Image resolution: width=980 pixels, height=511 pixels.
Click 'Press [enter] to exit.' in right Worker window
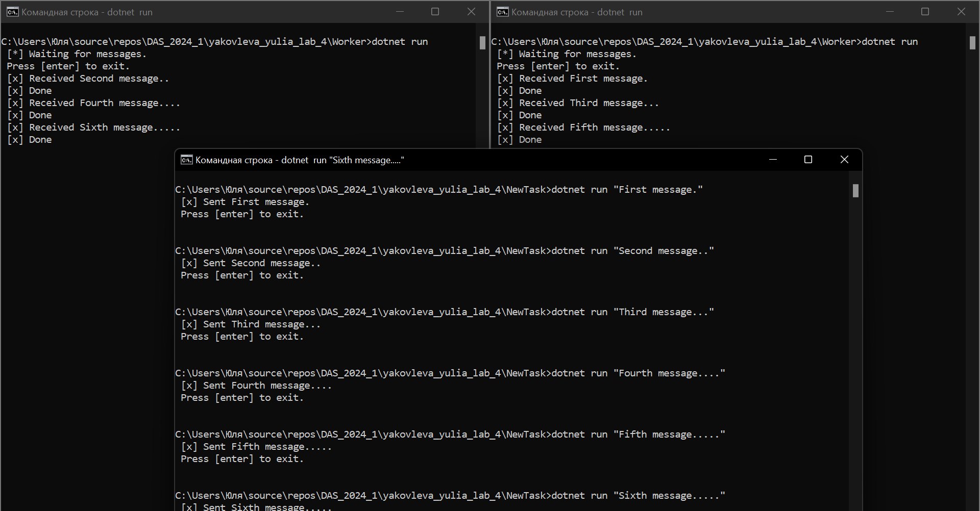click(x=558, y=66)
